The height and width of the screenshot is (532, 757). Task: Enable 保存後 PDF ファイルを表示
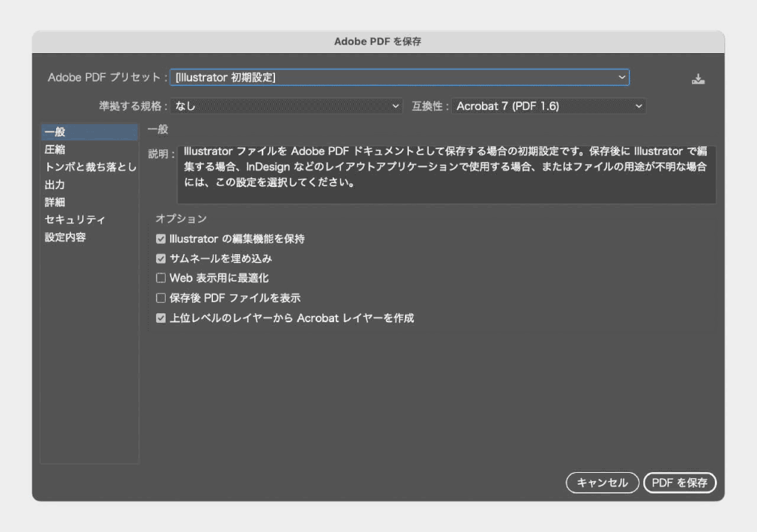(160, 298)
